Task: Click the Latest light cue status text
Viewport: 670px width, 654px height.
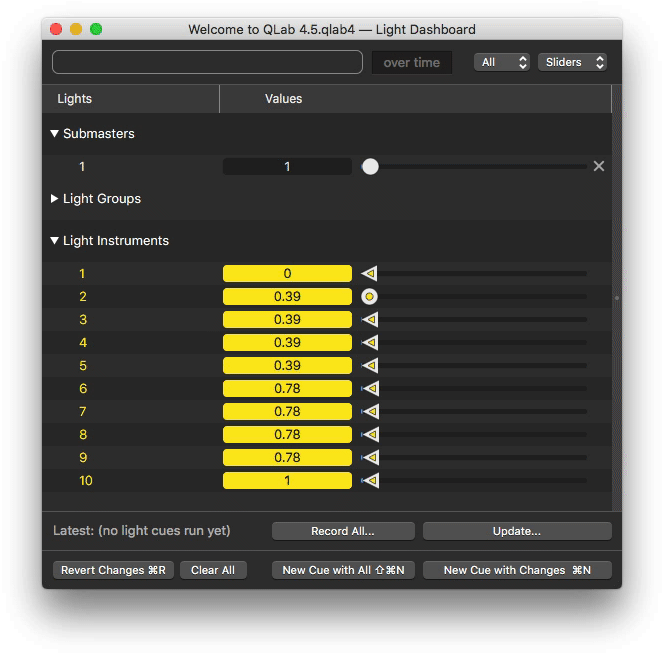Action: tap(141, 531)
